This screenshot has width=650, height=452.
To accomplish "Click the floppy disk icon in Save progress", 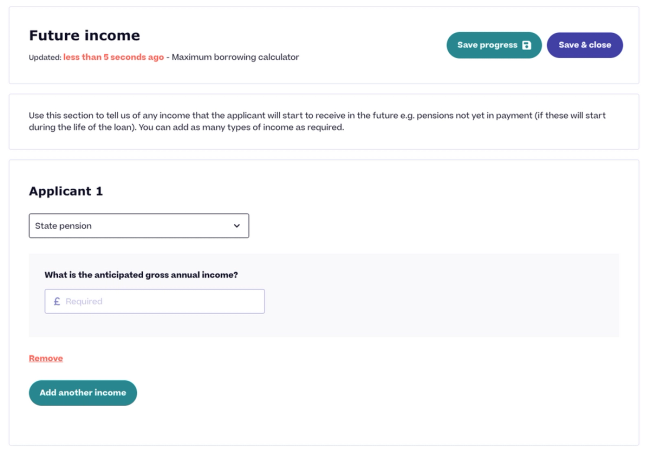I will click(526, 45).
